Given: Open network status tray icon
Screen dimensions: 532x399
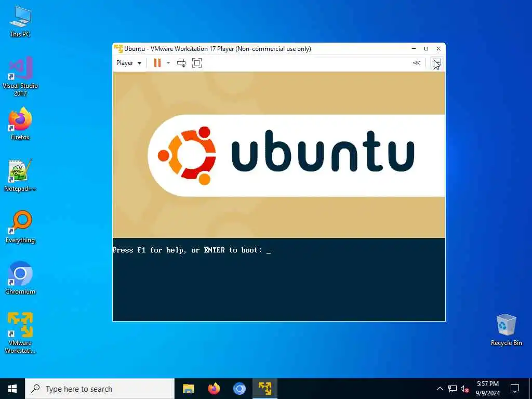Looking at the screenshot, I should (x=453, y=389).
